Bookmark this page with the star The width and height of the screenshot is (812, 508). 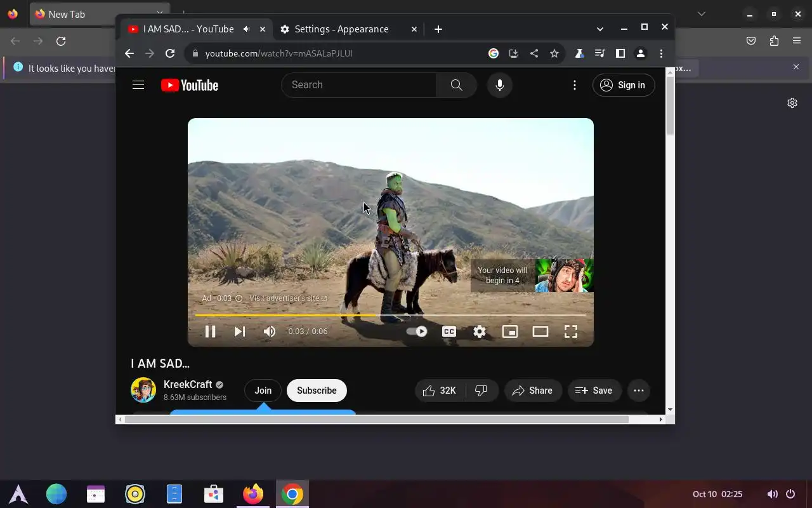pyautogui.click(x=554, y=53)
